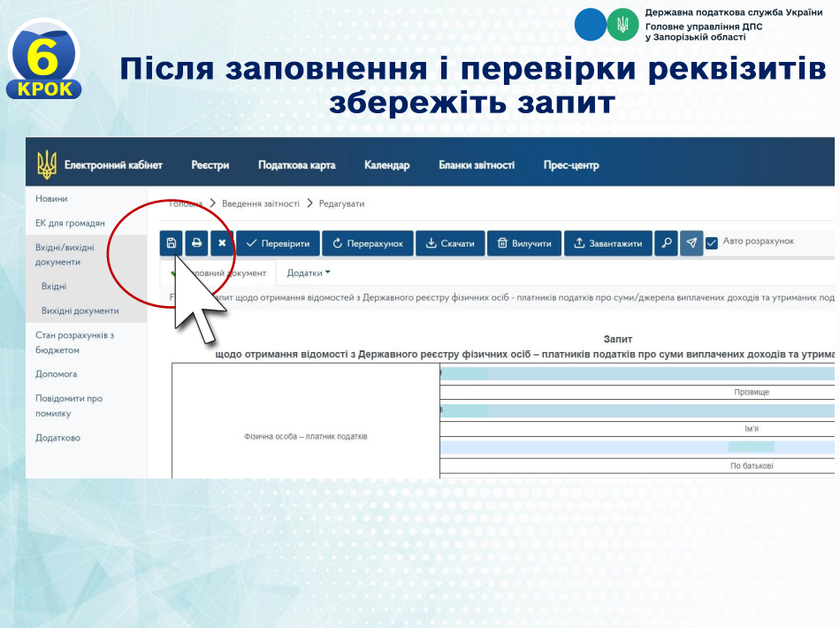The image size is (840, 628).
Task: Click the Редагувати breadcrumb
Action: click(342, 203)
